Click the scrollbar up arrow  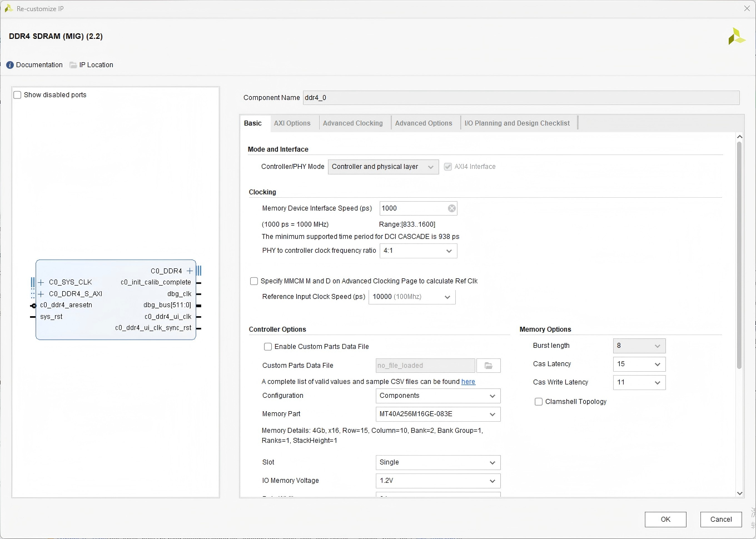pos(739,137)
